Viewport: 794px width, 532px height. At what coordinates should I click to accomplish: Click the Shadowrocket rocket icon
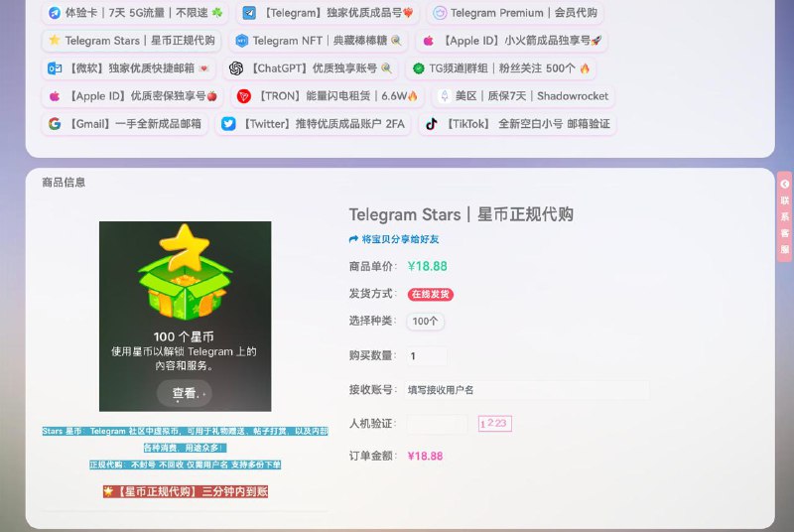445,96
